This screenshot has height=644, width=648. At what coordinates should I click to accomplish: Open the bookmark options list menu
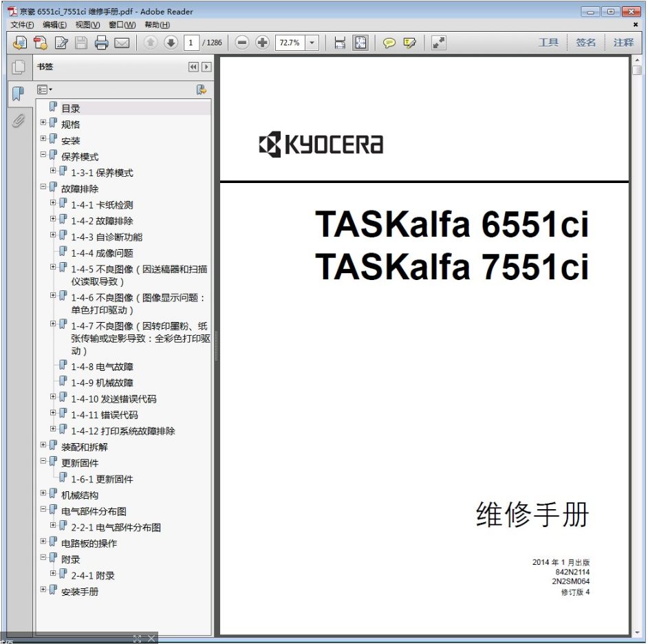(45, 89)
